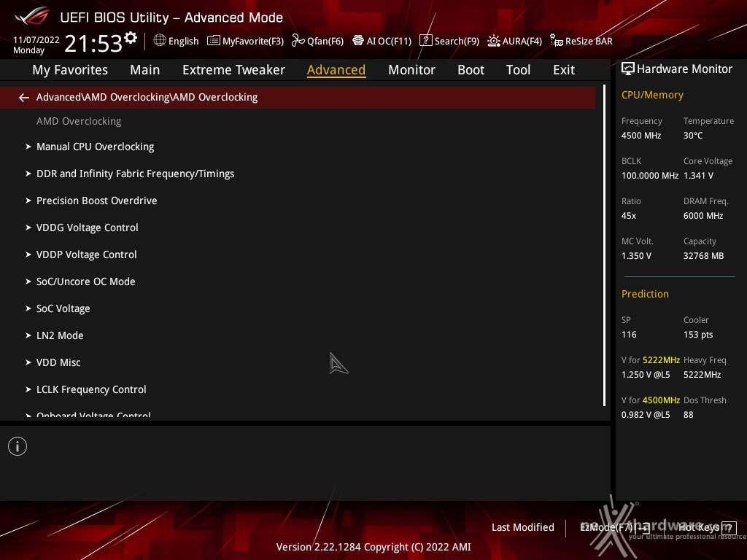Expand SoC/Uncore OC Mode arrow
The image size is (747, 560).
tap(28, 281)
